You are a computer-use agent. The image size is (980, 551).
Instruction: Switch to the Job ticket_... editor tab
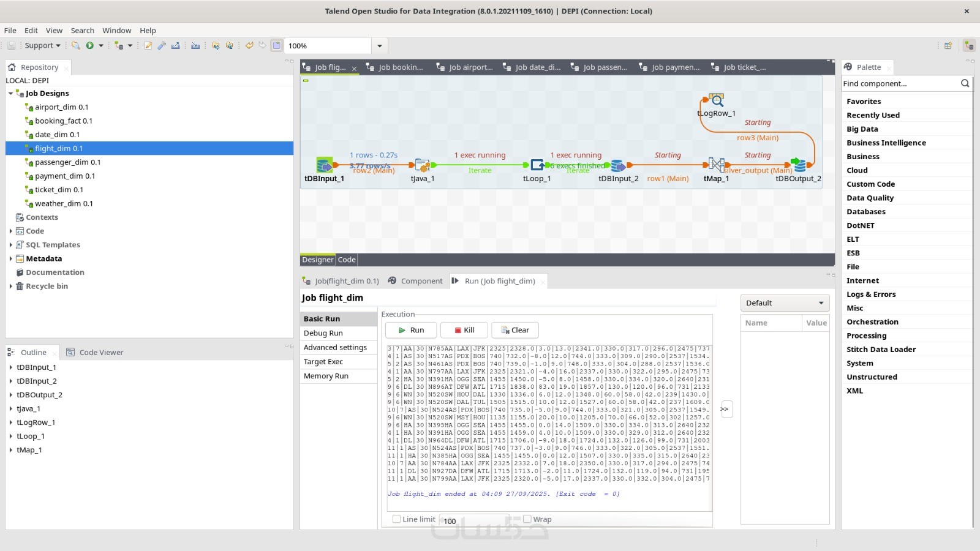click(x=738, y=67)
